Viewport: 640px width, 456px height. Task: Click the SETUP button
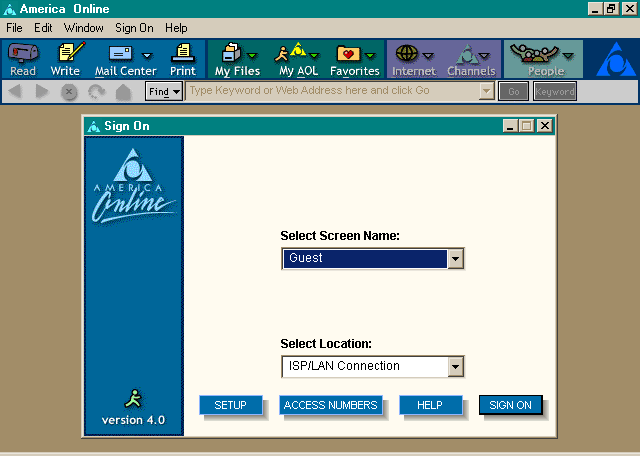click(x=230, y=405)
